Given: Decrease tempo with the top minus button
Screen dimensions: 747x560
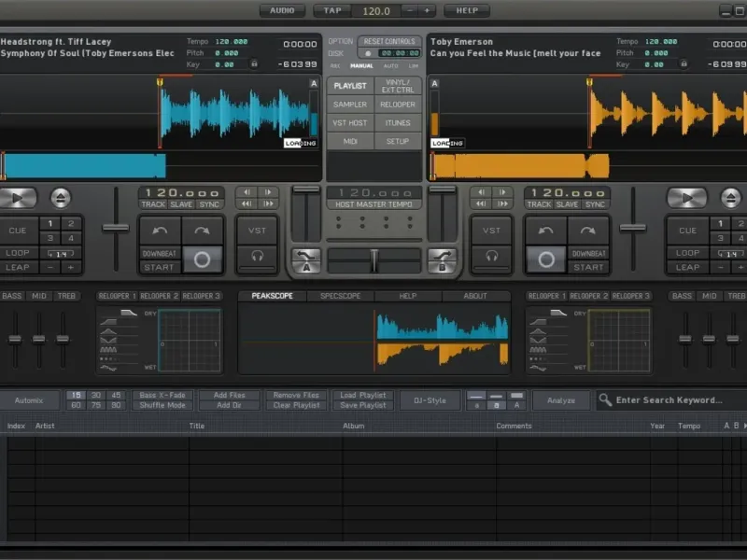Looking at the screenshot, I should tap(411, 10).
